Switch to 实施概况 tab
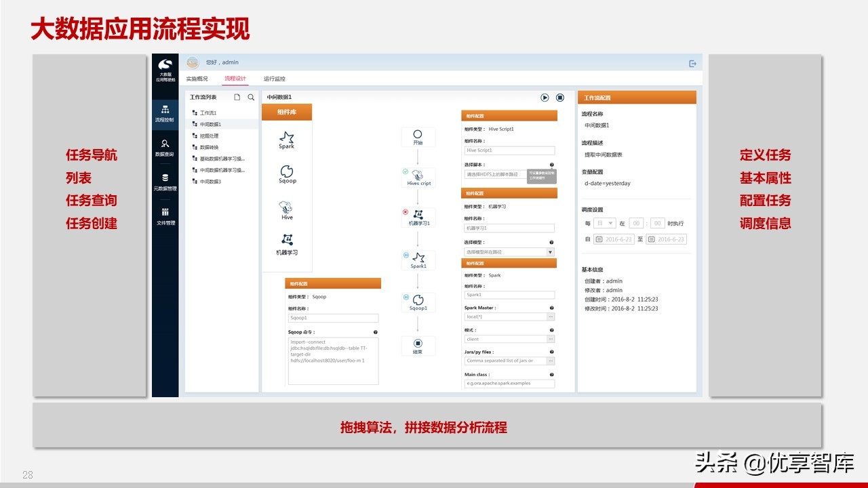 [197, 79]
